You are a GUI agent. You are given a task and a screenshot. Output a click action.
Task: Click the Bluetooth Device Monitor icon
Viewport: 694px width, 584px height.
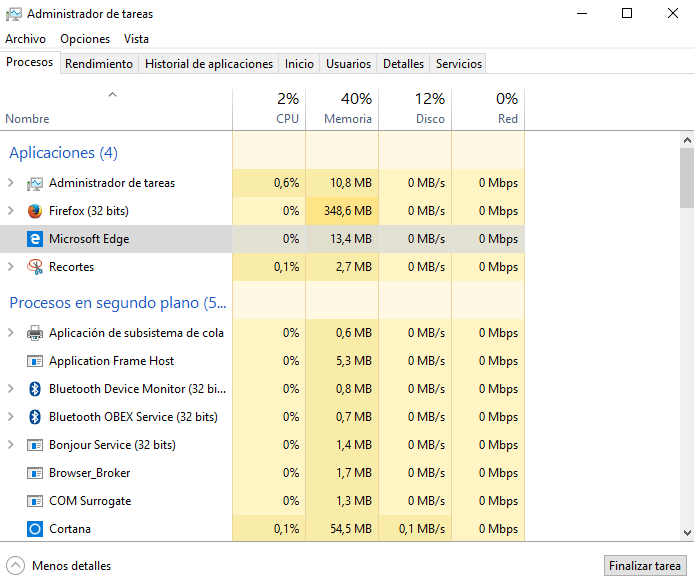pos(35,389)
